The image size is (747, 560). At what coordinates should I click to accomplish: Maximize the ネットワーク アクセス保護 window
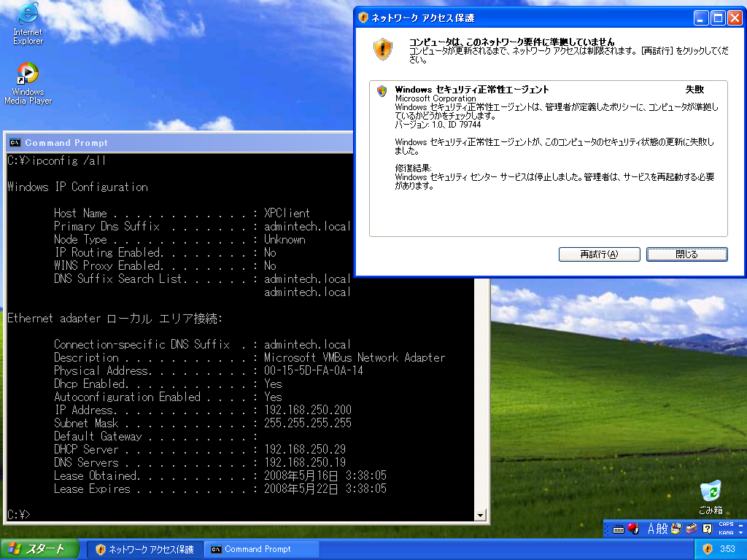click(718, 18)
